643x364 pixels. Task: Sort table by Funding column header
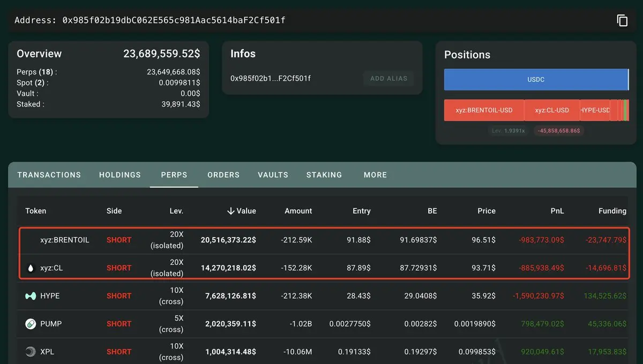tap(612, 211)
